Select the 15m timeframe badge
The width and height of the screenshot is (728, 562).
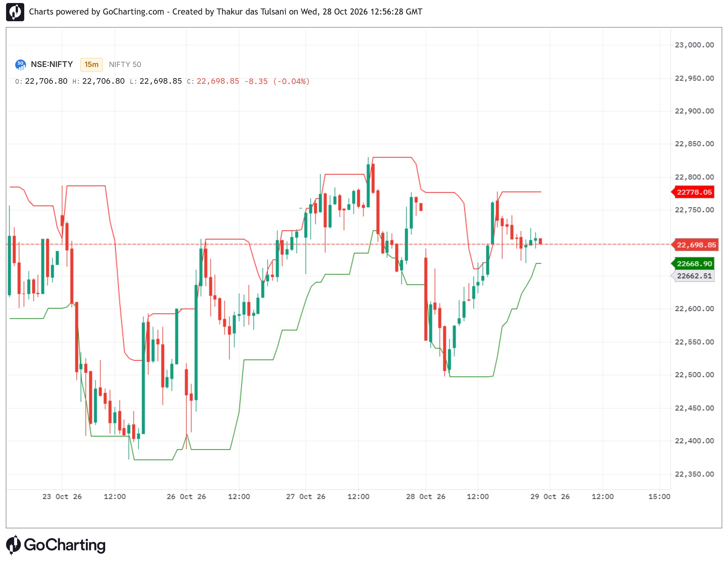pos(91,65)
